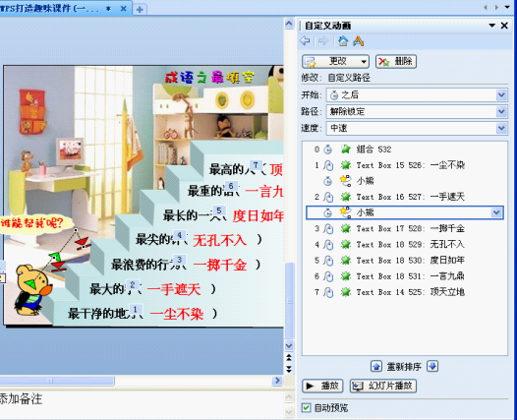Click the back arrow in animation pane

point(305,41)
